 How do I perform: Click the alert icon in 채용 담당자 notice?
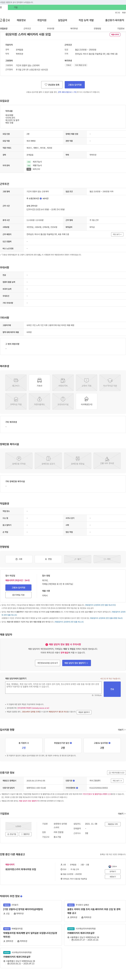pyautogui.click(x=47, y=644)
